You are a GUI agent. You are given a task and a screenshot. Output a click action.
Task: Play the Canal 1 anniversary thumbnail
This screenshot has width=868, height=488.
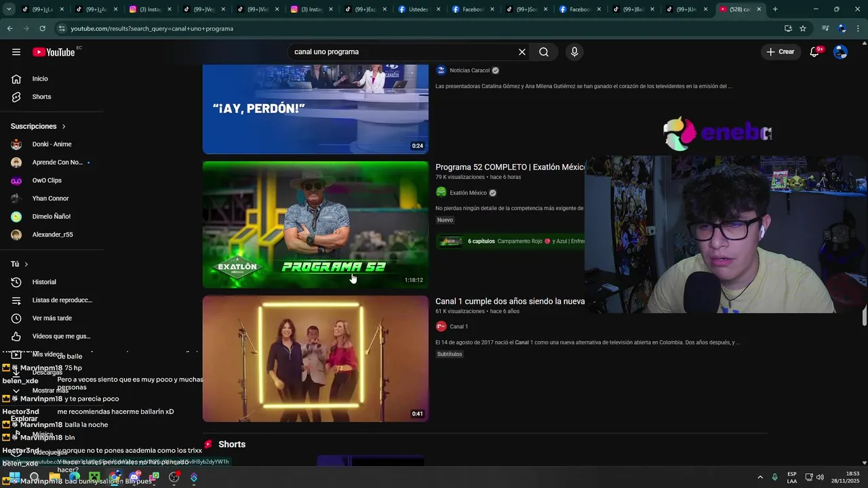click(x=315, y=359)
